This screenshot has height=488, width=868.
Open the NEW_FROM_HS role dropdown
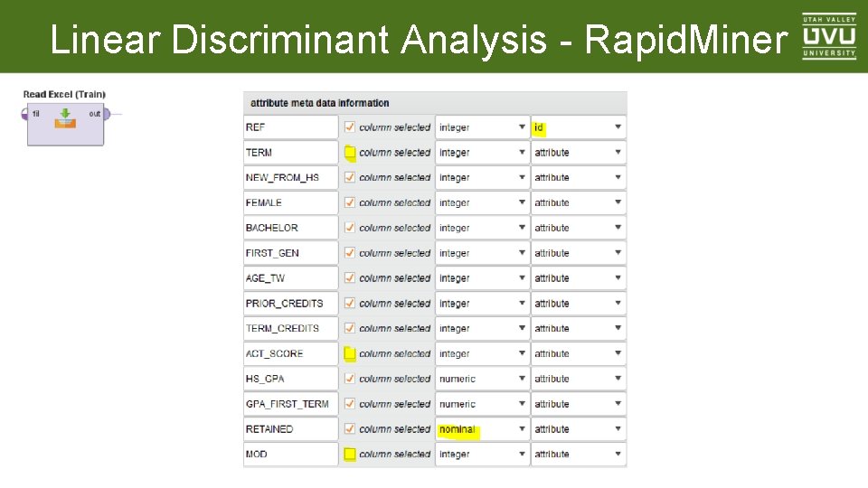click(579, 178)
